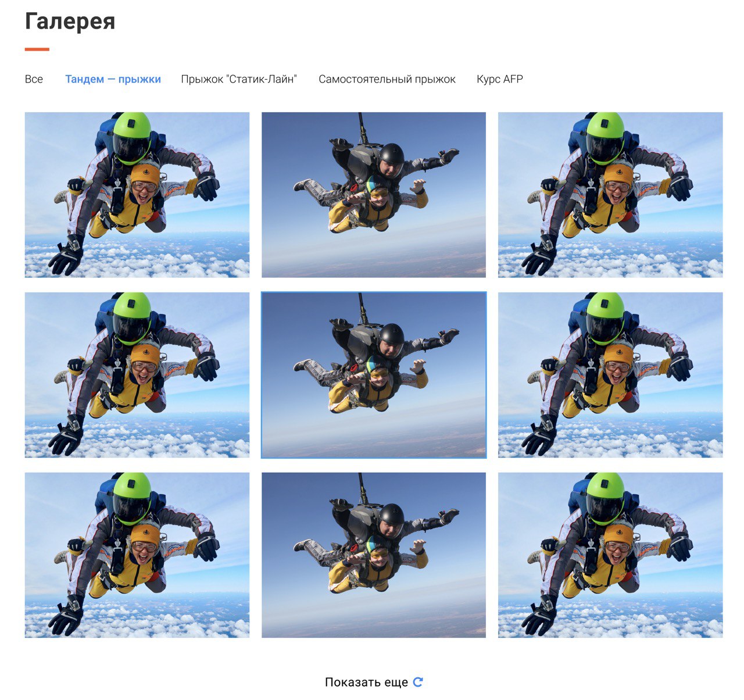Open the Тандем — прыжки filter tab
The height and width of the screenshot is (700, 744).
click(x=113, y=79)
